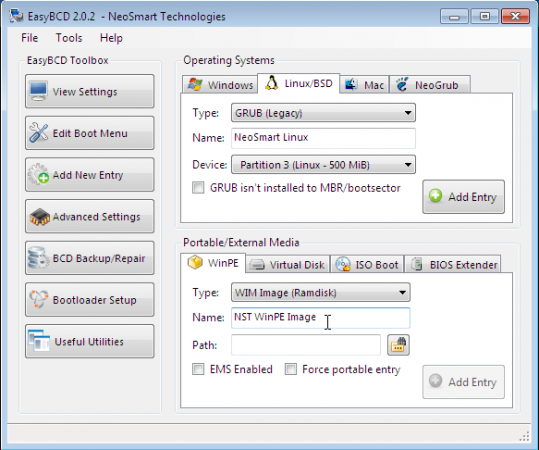Expand the WIM Image (Ramdisk) type dropdown
539x450 pixels.
point(321,293)
